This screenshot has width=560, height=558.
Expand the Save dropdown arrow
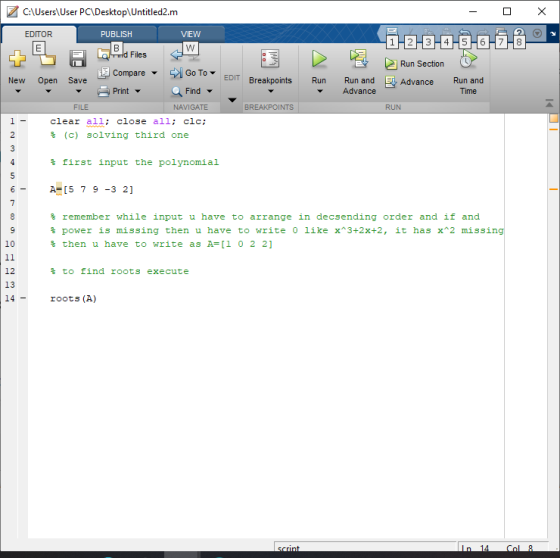point(79,91)
